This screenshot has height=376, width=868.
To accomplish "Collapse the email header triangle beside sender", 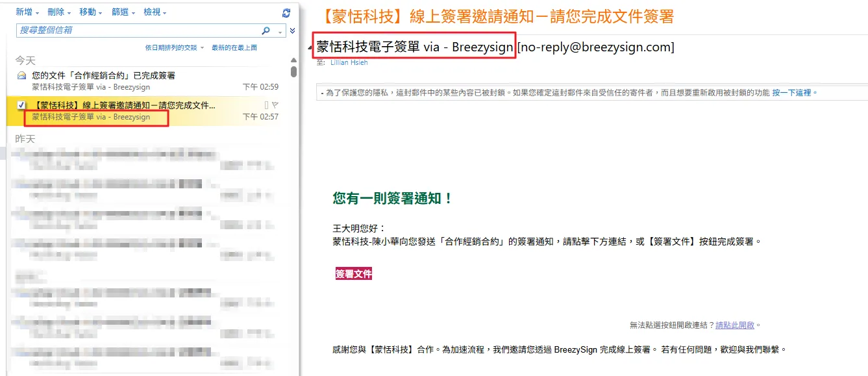I will [310, 48].
